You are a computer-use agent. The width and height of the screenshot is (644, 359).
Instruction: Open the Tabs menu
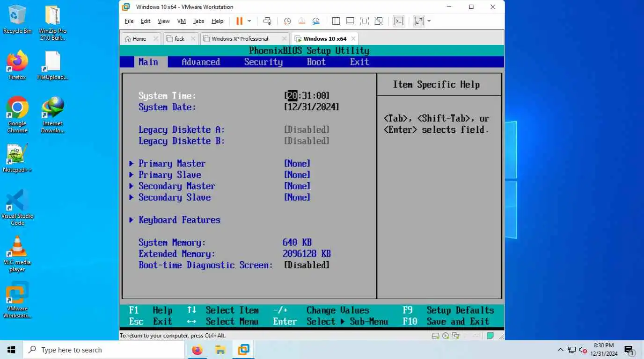[198, 21]
